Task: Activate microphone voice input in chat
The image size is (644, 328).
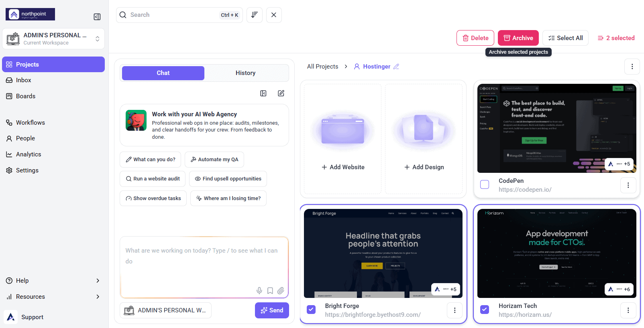Action: (259, 291)
